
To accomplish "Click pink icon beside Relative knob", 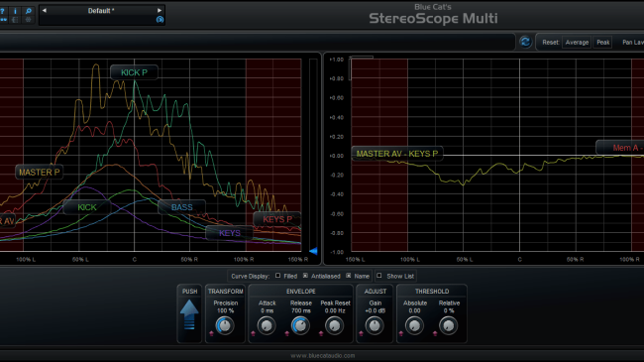I will [x=435, y=333].
